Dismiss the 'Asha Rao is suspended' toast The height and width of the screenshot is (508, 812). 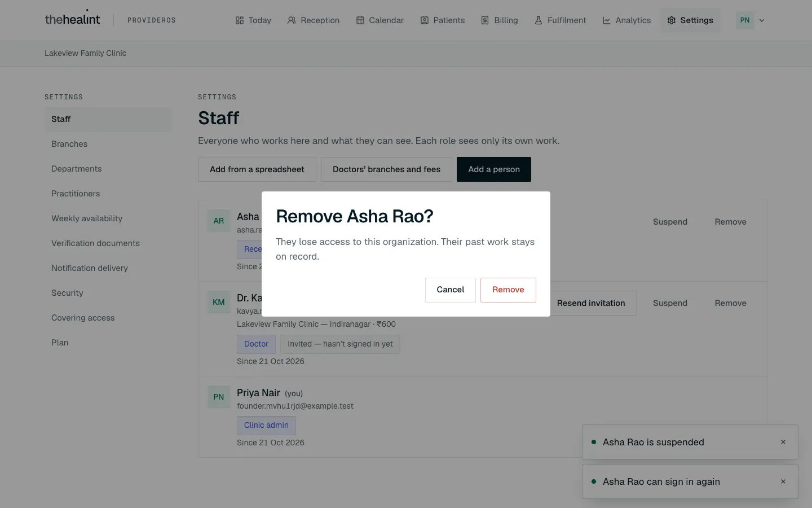point(783,442)
